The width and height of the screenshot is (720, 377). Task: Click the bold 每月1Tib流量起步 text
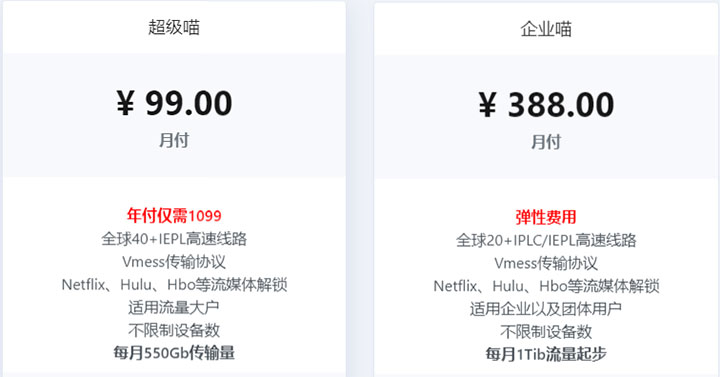[546, 354]
